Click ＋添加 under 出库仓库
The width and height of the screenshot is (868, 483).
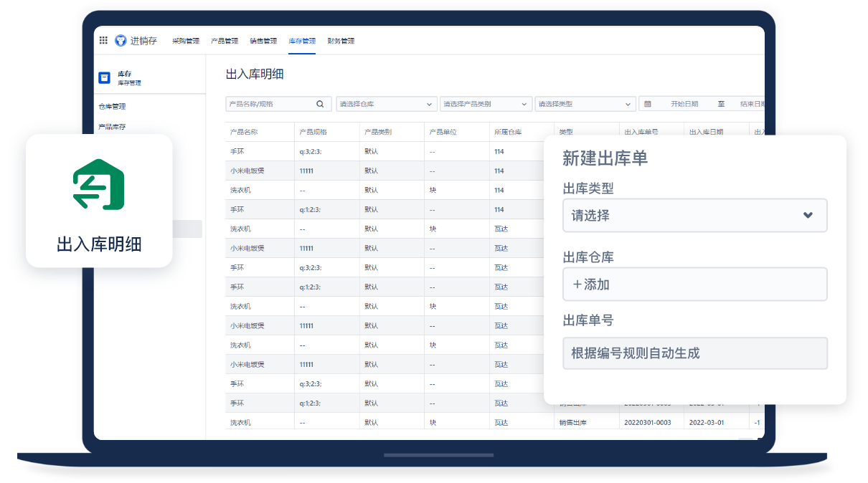coord(694,284)
